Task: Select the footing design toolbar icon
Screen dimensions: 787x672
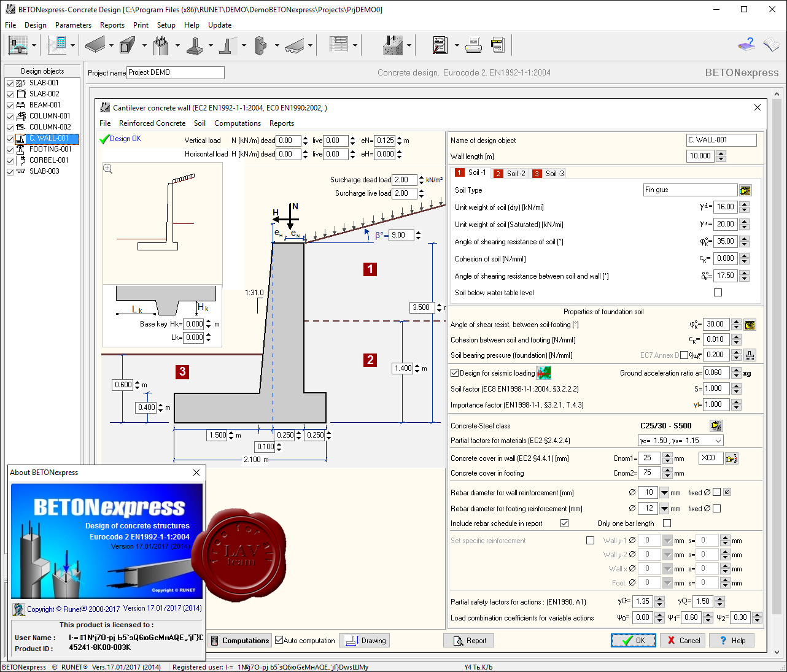Action: pyautogui.click(x=194, y=45)
